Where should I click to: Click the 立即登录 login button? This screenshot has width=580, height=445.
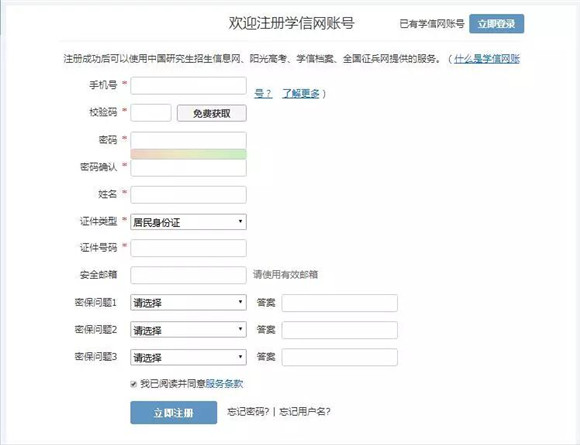[x=496, y=24]
